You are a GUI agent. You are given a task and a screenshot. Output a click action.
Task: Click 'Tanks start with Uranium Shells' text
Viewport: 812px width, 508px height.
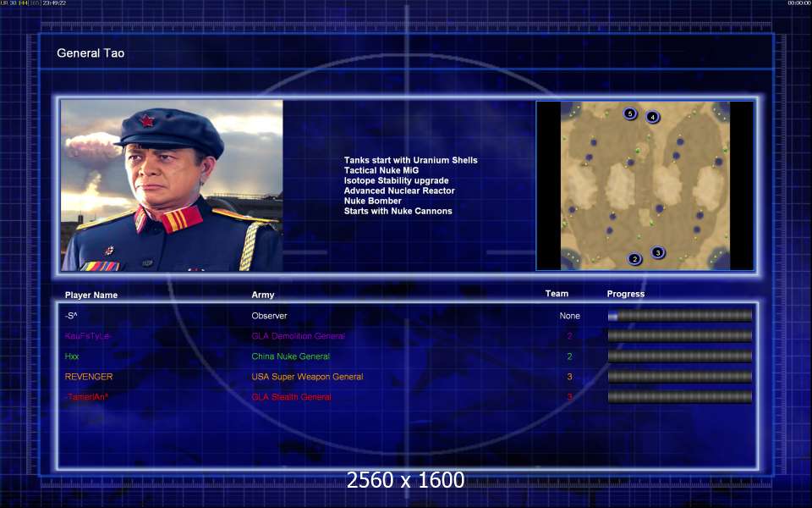411,160
